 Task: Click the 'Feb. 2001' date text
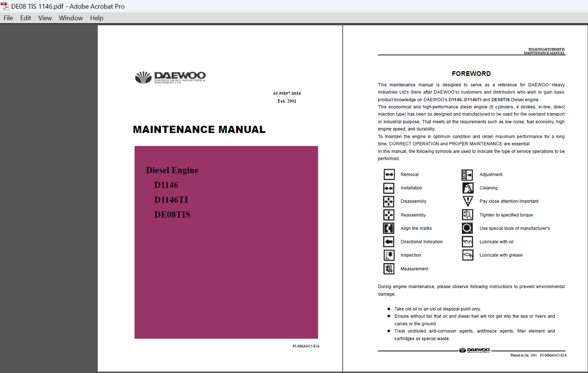click(287, 101)
